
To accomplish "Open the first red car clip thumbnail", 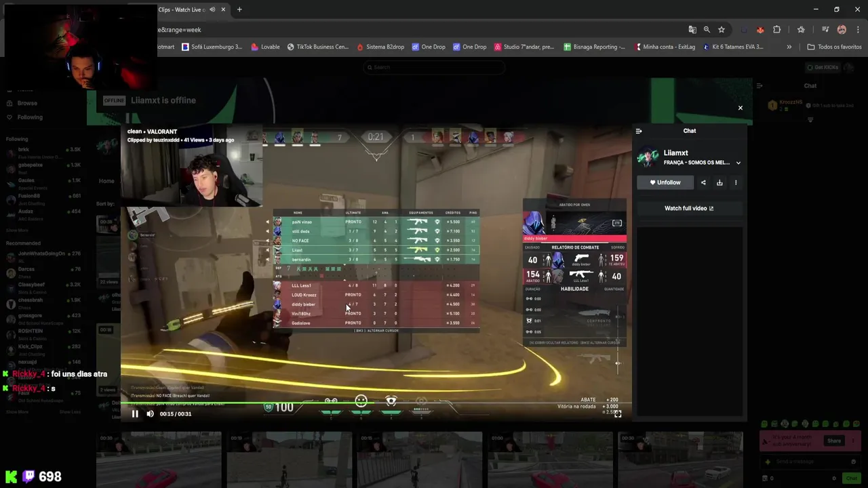I will 159,459.
